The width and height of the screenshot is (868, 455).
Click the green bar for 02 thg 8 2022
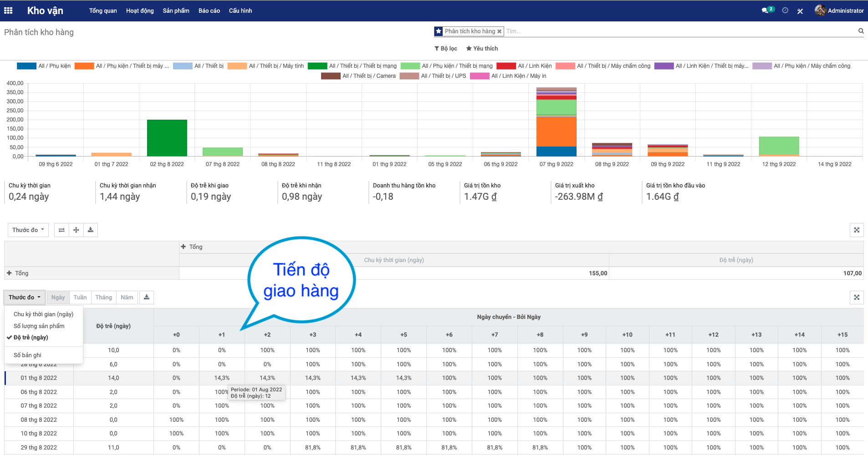click(x=167, y=138)
